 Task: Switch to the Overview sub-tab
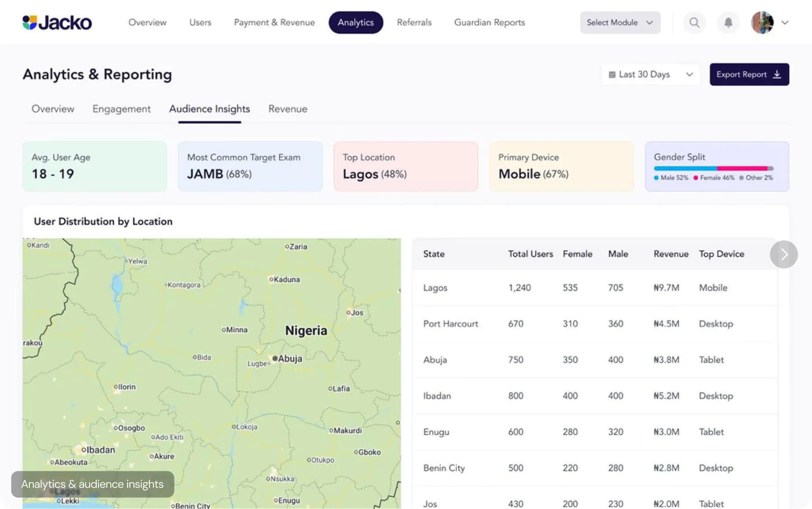(53, 109)
